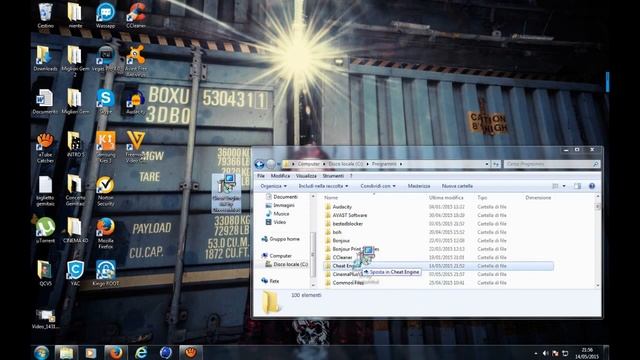Launch the Avast Free Antivirus shortcut
The height and width of the screenshot is (360, 640).
[x=136, y=60]
